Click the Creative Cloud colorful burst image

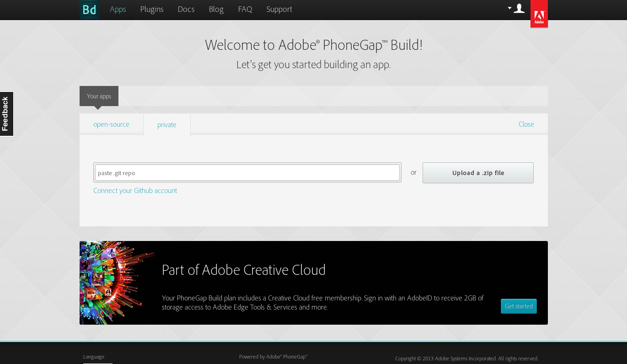117,283
